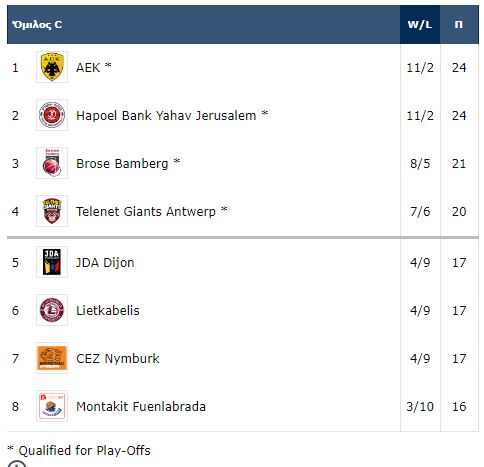
Task: Click Telenet Giants Antwerp crest
Action: (52, 211)
